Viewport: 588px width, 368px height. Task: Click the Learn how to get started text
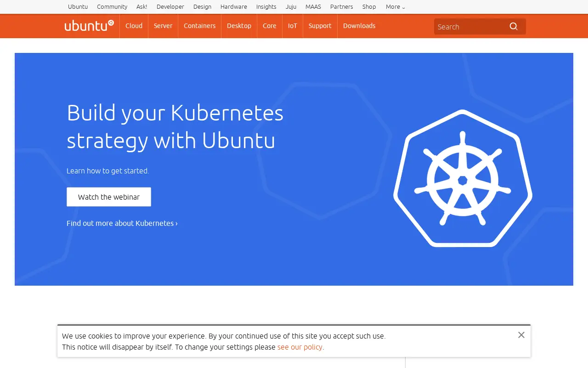[108, 171]
